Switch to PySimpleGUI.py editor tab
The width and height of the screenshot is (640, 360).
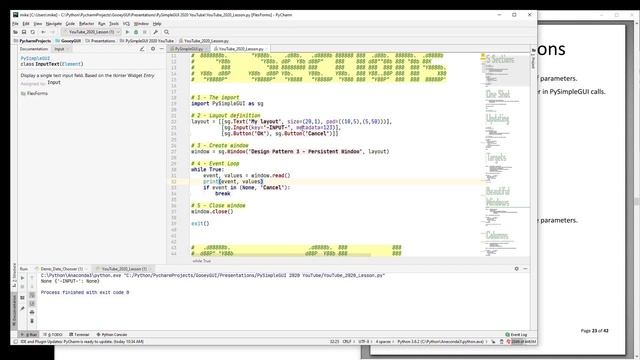click(189, 49)
